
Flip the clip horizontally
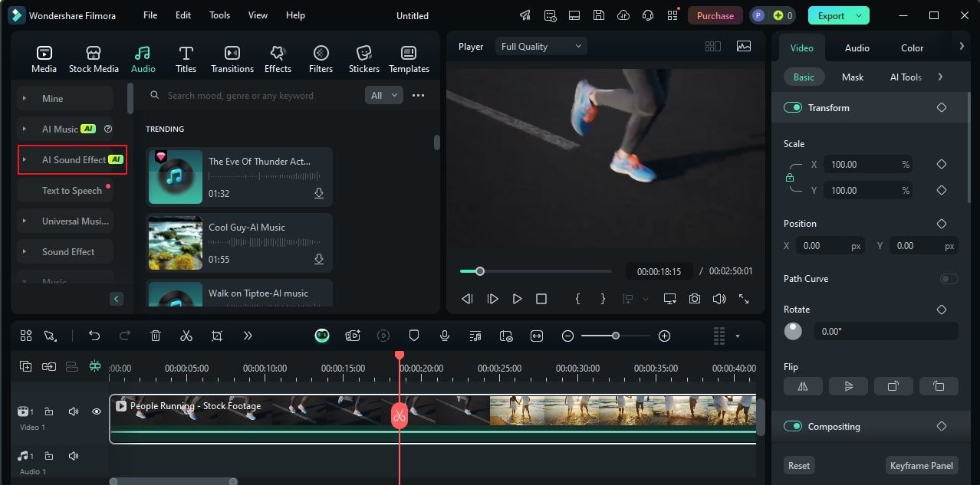click(803, 386)
